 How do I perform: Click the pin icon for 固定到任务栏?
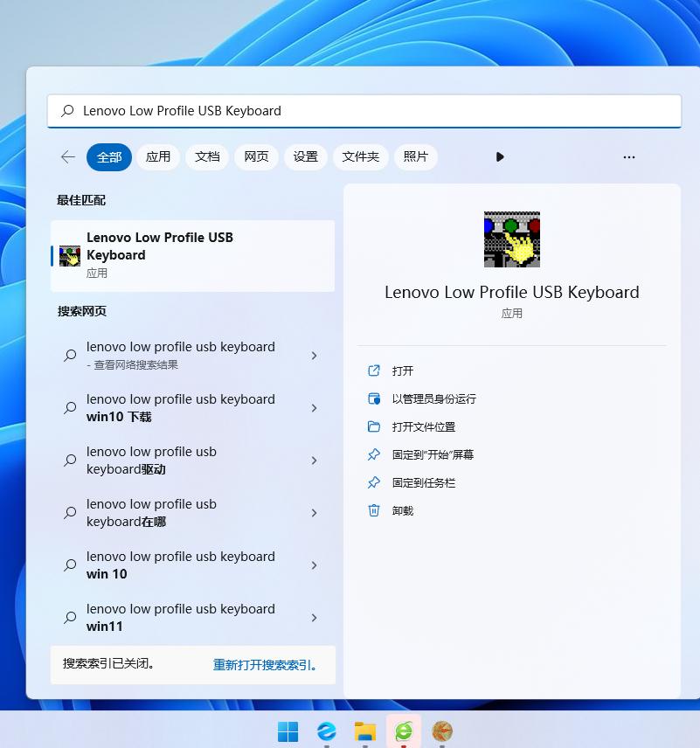374,482
